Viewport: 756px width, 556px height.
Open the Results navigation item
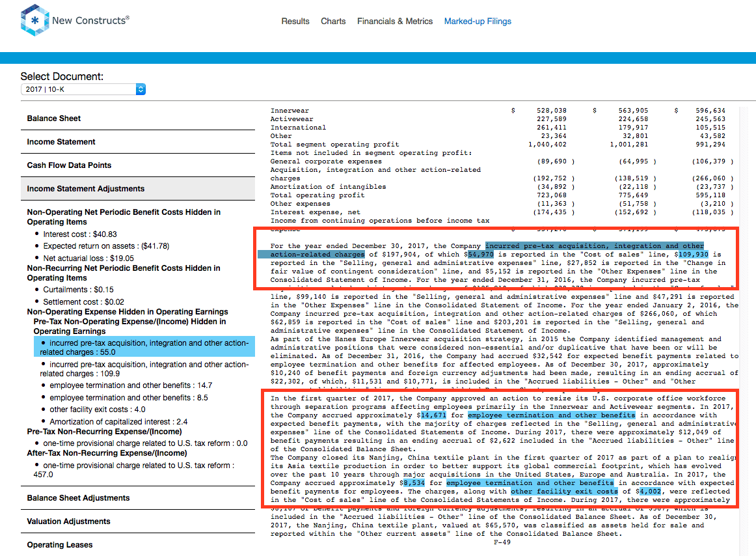(295, 21)
